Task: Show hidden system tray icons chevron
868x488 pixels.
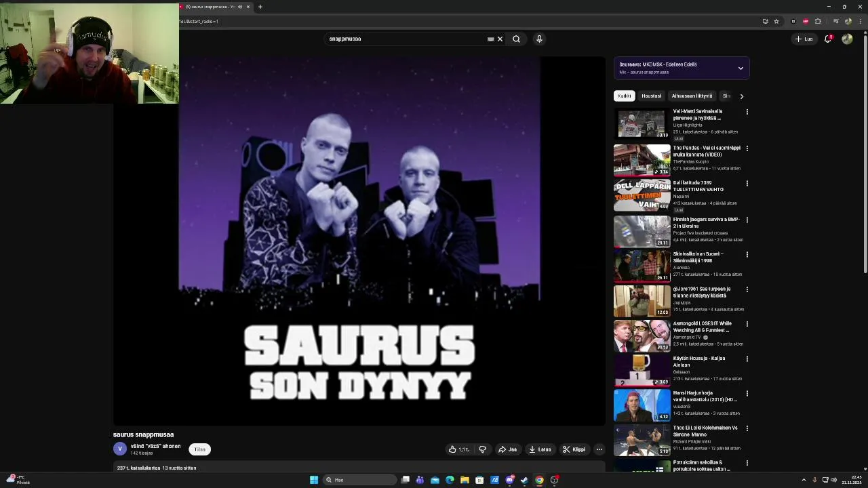Action: point(804,480)
